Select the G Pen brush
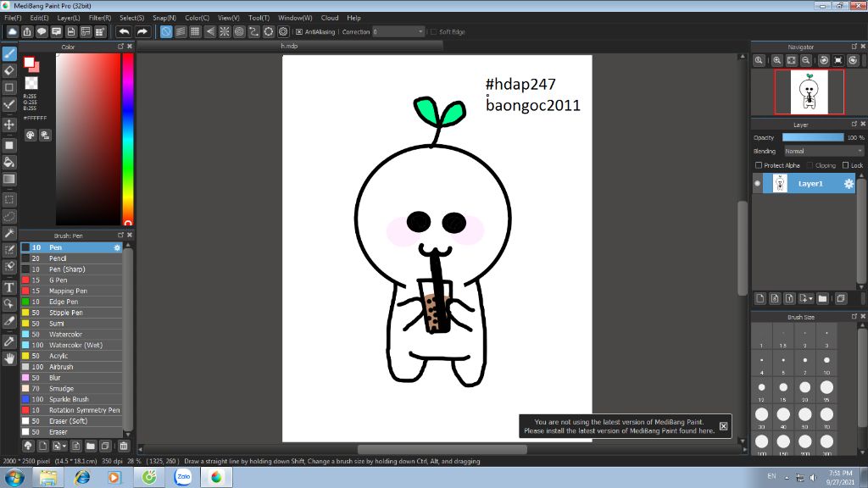868x488 pixels. tap(71, 280)
